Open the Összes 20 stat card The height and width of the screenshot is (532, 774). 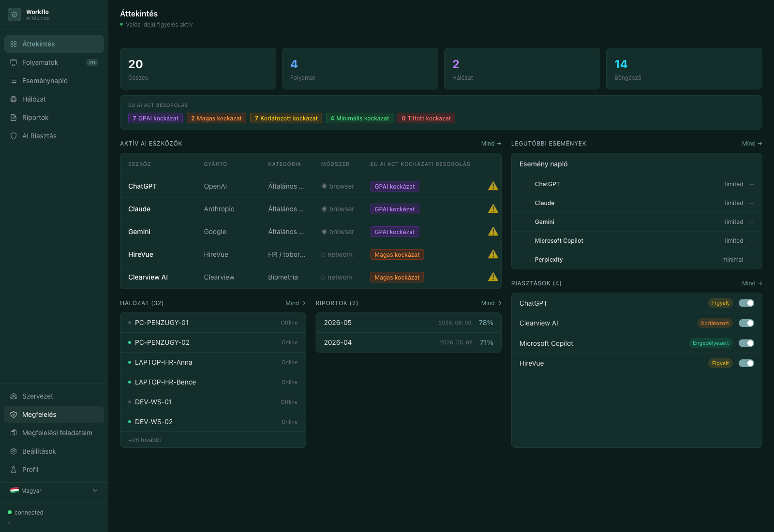click(x=198, y=69)
